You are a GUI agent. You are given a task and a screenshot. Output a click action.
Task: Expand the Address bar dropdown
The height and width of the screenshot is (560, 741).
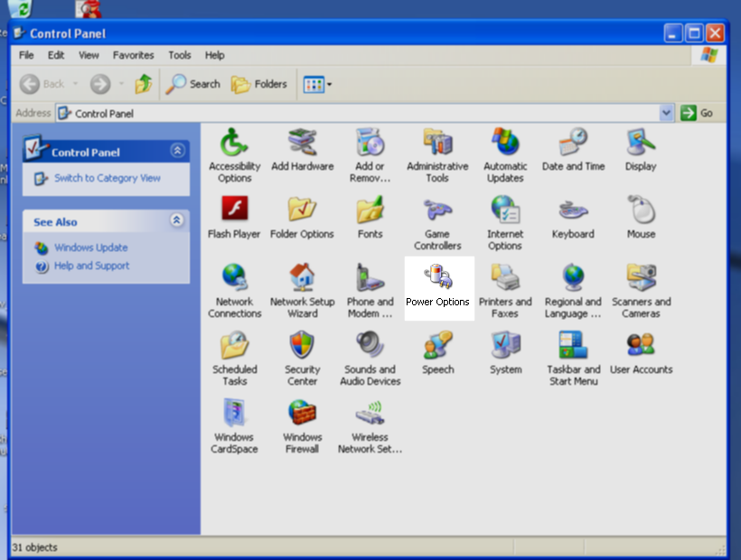point(666,113)
